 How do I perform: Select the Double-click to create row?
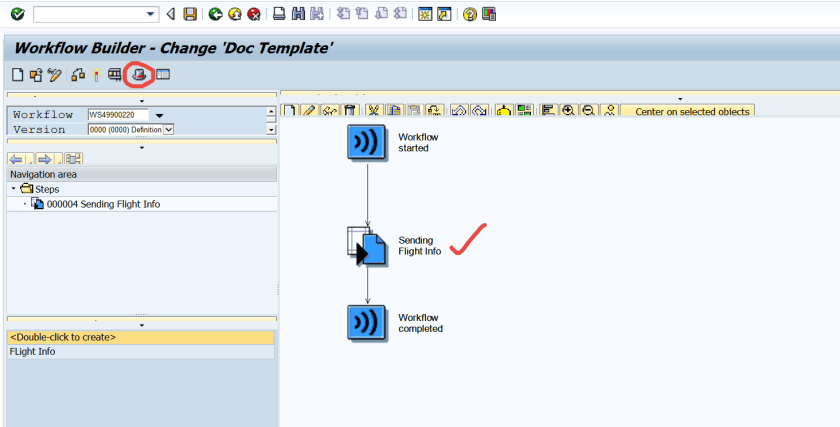(140, 338)
